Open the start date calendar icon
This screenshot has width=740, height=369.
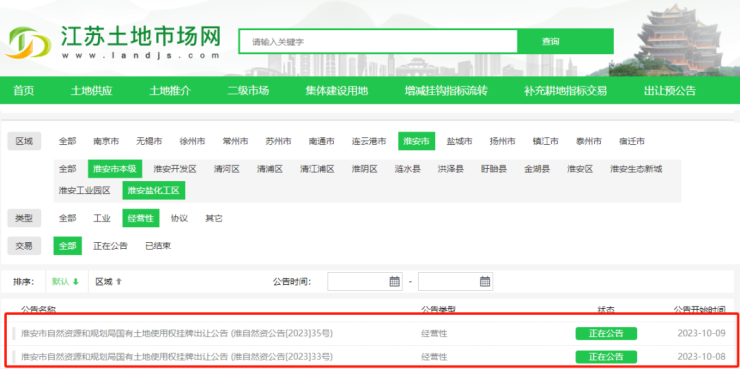click(395, 282)
